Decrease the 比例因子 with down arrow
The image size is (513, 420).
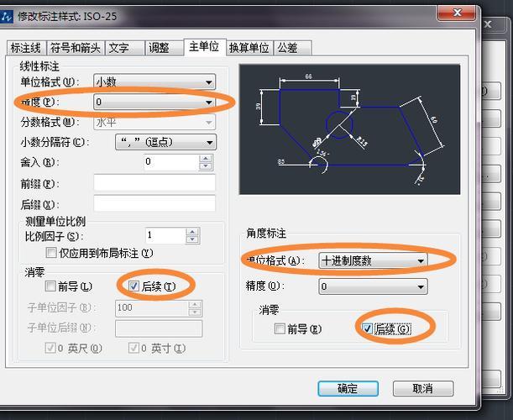click(x=192, y=239)
